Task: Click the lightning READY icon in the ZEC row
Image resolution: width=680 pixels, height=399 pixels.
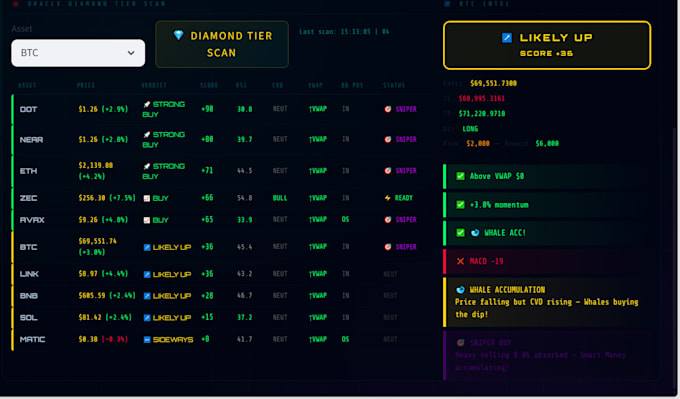Action: click(387, 198)
